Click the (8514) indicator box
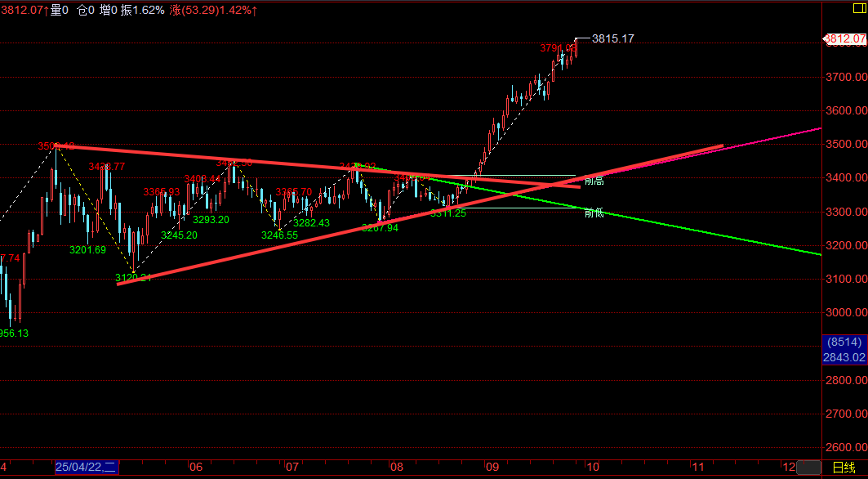This screenshot has width=868, height=479. tap(845, 343)
